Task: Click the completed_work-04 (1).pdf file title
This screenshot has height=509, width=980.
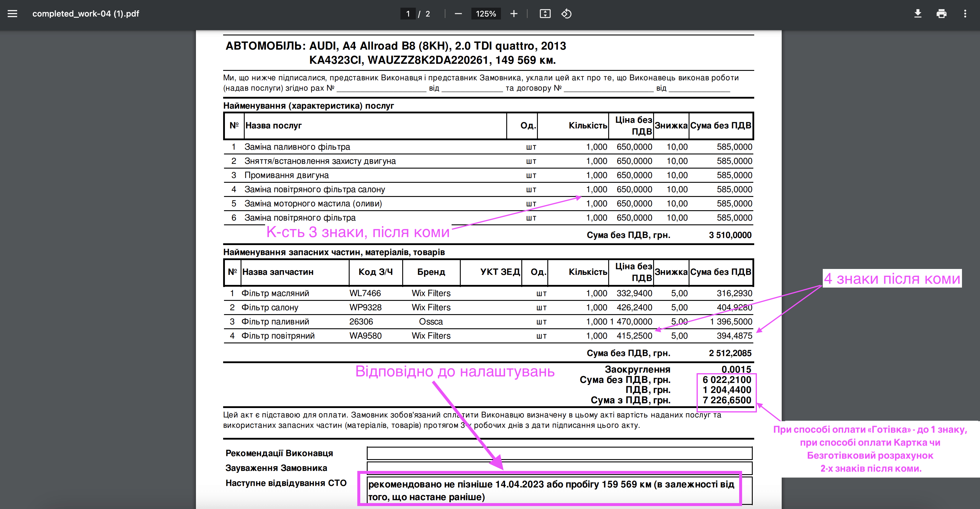Action: click(86, 14)
